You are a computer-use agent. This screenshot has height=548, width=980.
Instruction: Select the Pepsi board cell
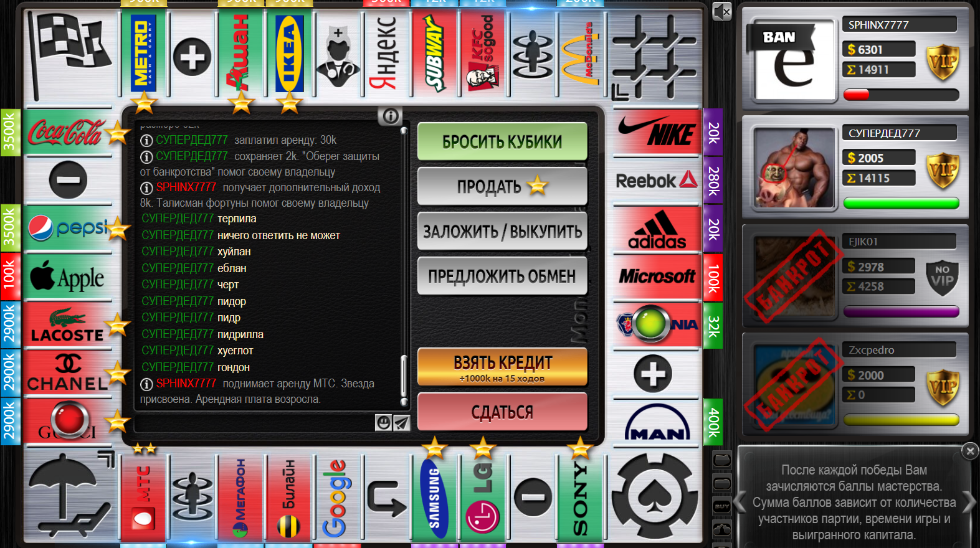click(69, 229)
